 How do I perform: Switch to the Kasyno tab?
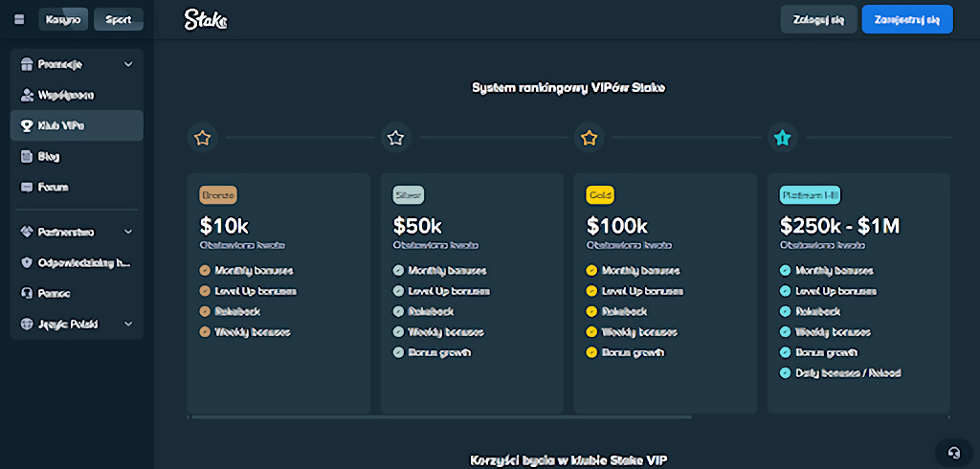63,19
